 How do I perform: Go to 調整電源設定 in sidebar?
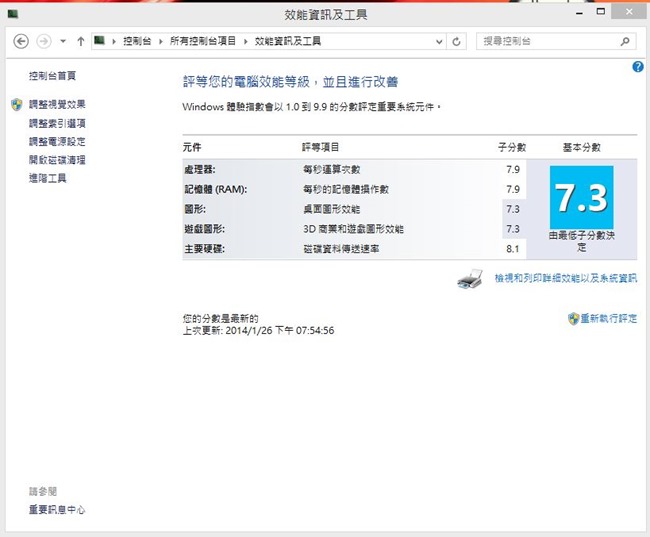pos(57,141)
